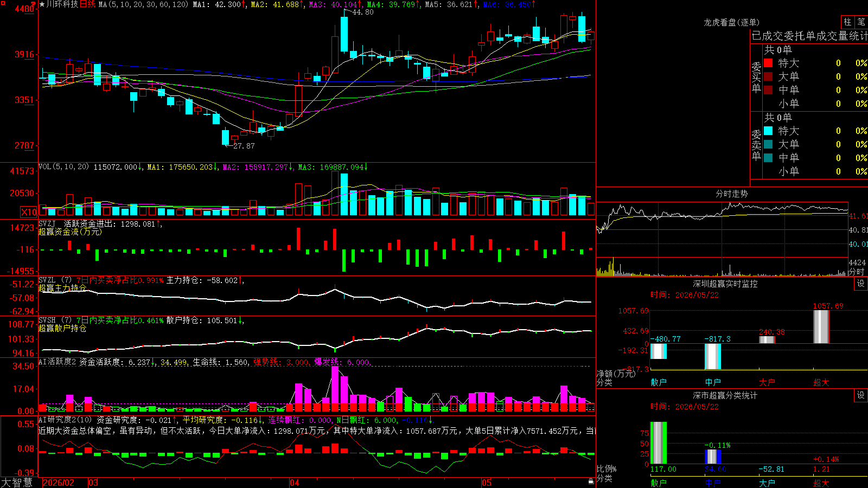Click the SVZL indicator name
868x488 pixels.
[47, 280]
